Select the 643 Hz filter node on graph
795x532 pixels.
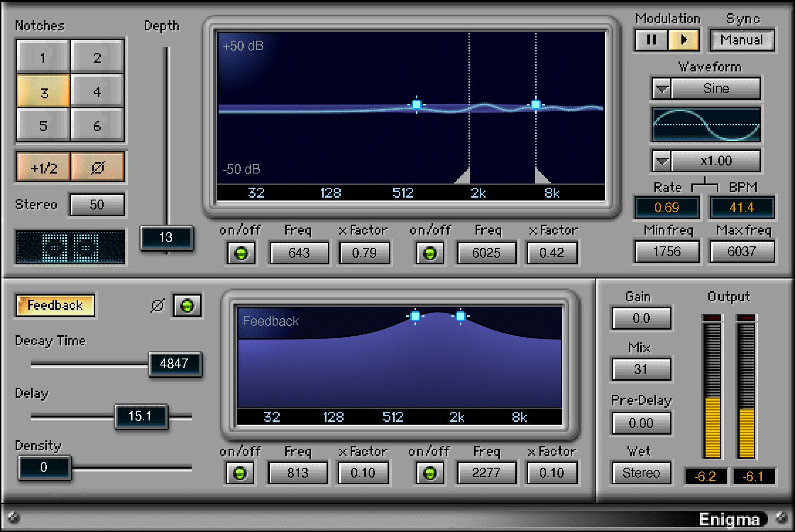pos(416,105)
